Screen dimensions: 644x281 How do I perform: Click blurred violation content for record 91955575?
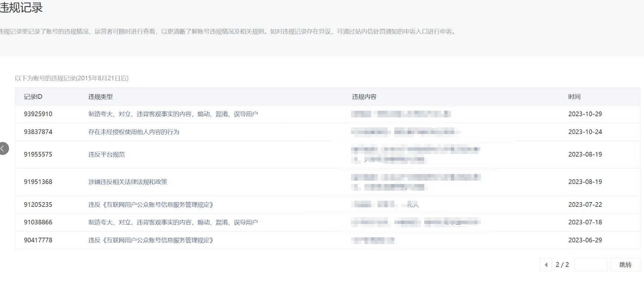coord(416,155)
